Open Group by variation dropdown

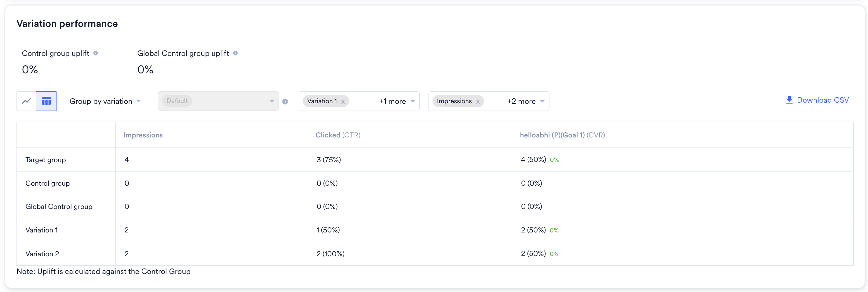click(x=105, y=101)
